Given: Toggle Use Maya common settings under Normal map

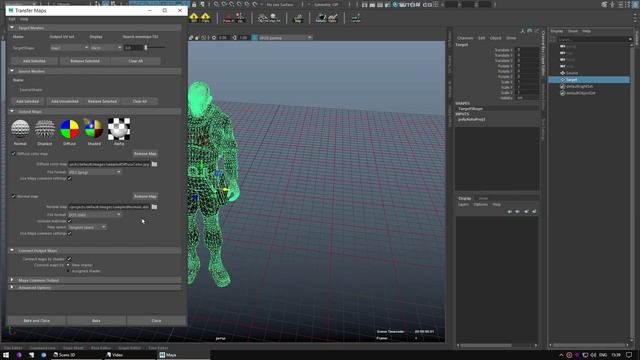Looking at the screenshot, I should tap(69, 233).
